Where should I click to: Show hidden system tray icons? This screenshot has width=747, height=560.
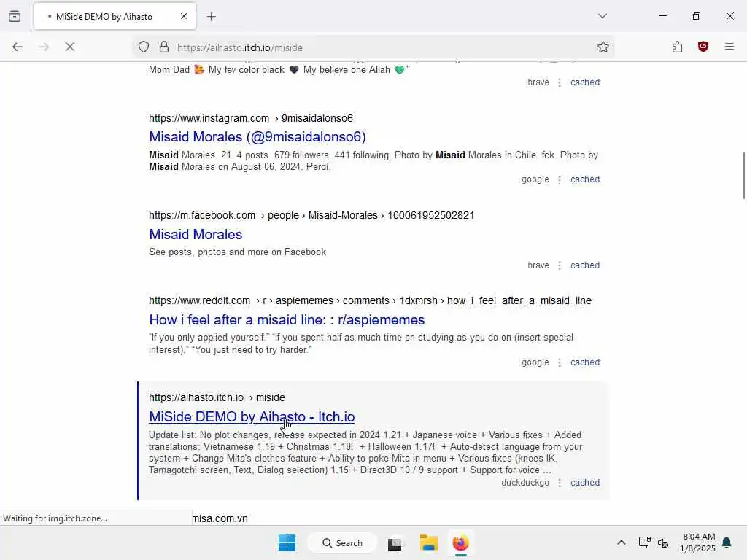coord(622,542)
